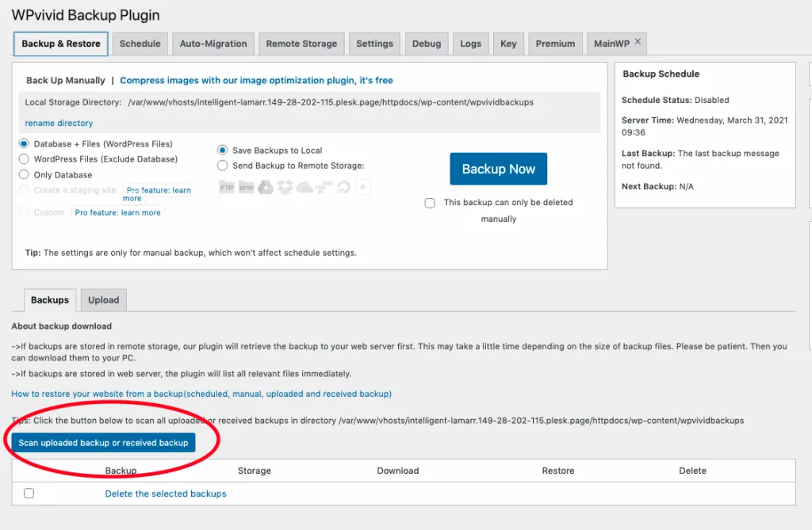
Task: Choose Dropbox as backup destination
Action: tap(285, 187)
